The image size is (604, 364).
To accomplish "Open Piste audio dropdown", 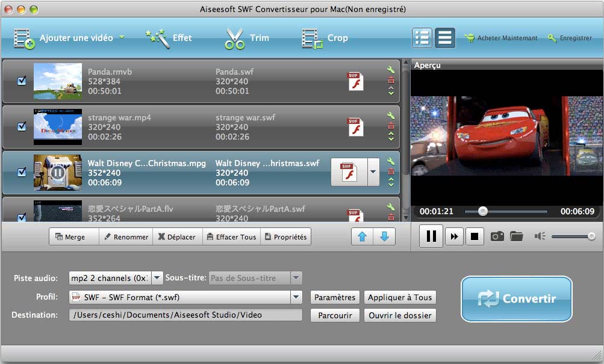I will point(157,278).
